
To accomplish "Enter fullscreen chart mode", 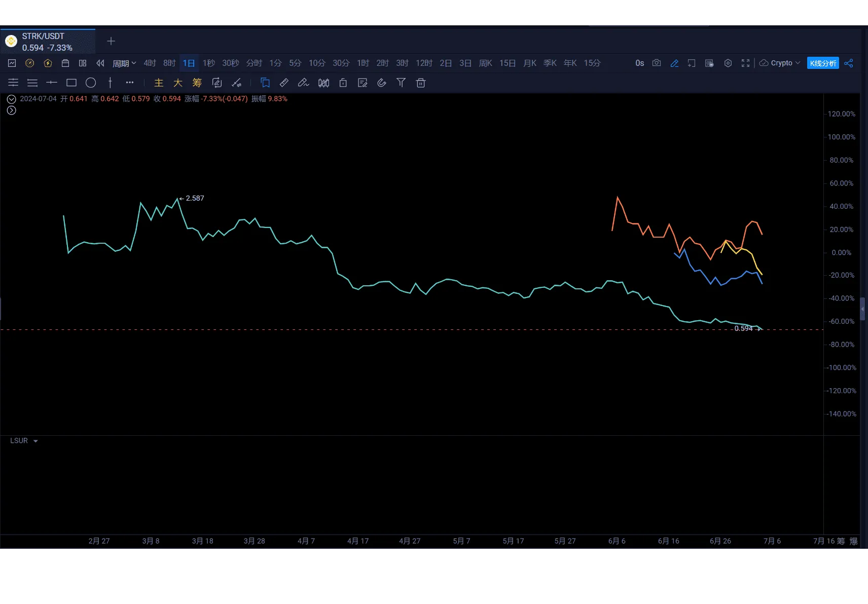I will (745, 63).
